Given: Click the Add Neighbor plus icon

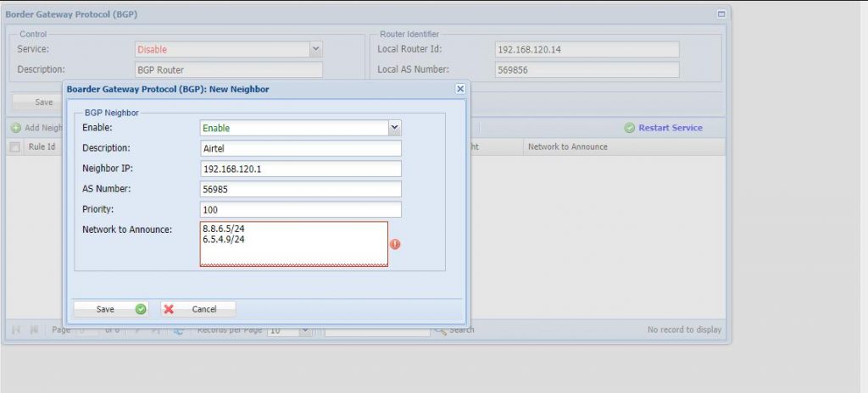Looking at the screenshot, I should pos(16,128).
